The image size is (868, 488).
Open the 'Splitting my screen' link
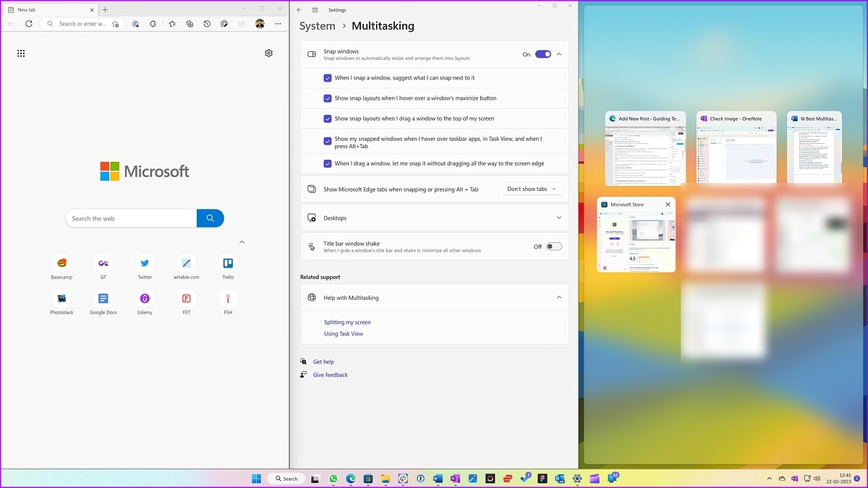point(347,322)
